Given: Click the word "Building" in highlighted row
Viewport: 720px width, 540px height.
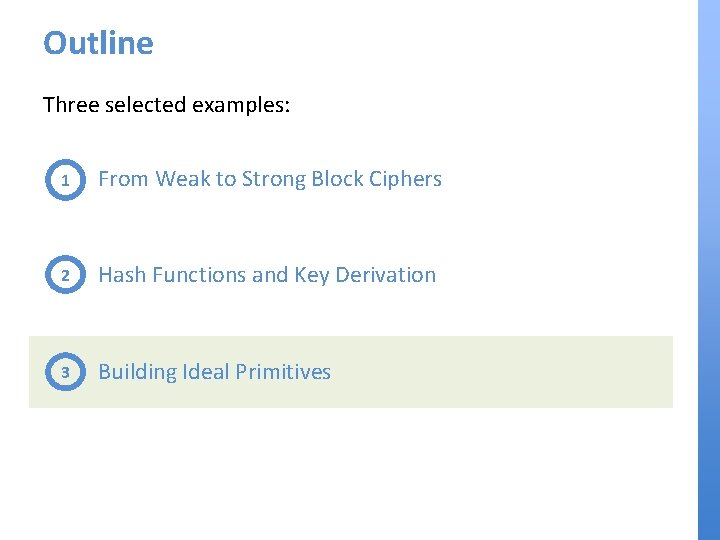Looking at the screenshot, I should coord(137,372).
